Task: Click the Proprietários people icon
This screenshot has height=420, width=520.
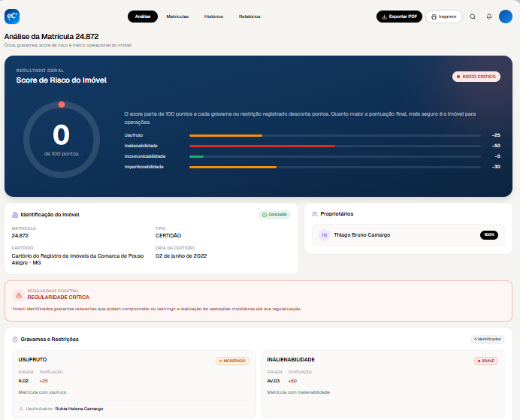Action: (x=315, y=214)
